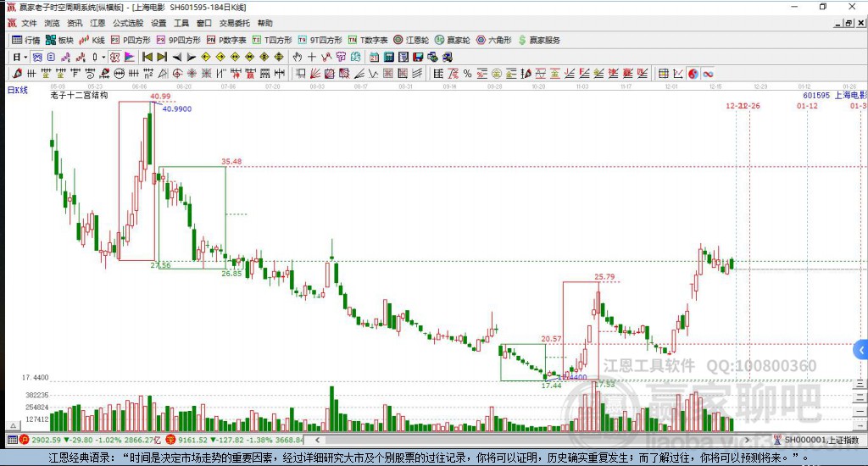Click the 深 index value 9161.52
This screenshot has width=868, height=466.
[192, 440]
